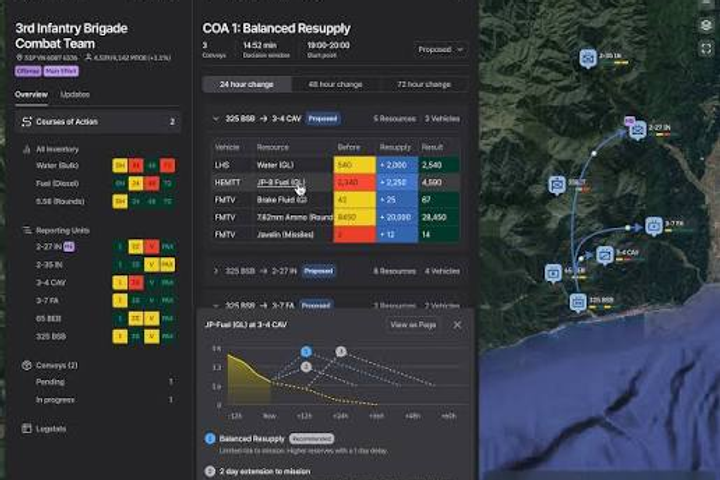Select the Balanced Resupply option circle
720x480 pixels.
click(x=210, y=439)
